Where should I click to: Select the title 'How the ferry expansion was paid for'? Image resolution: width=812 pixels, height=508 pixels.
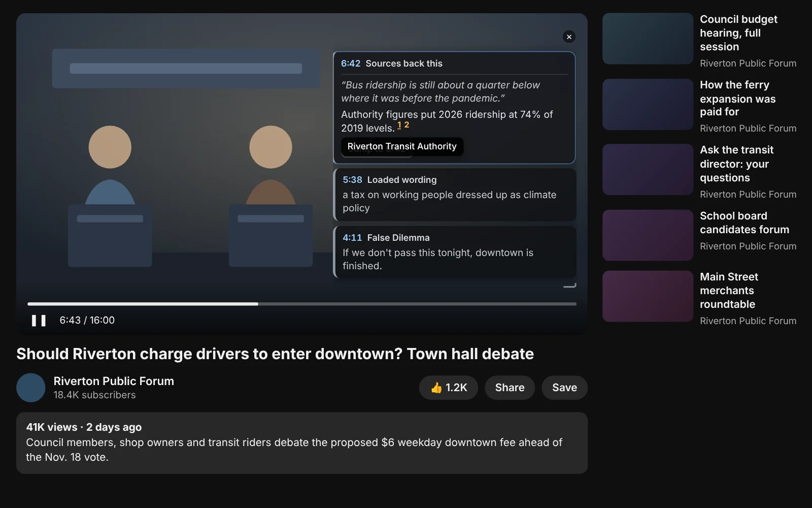[x=737, y=99]
